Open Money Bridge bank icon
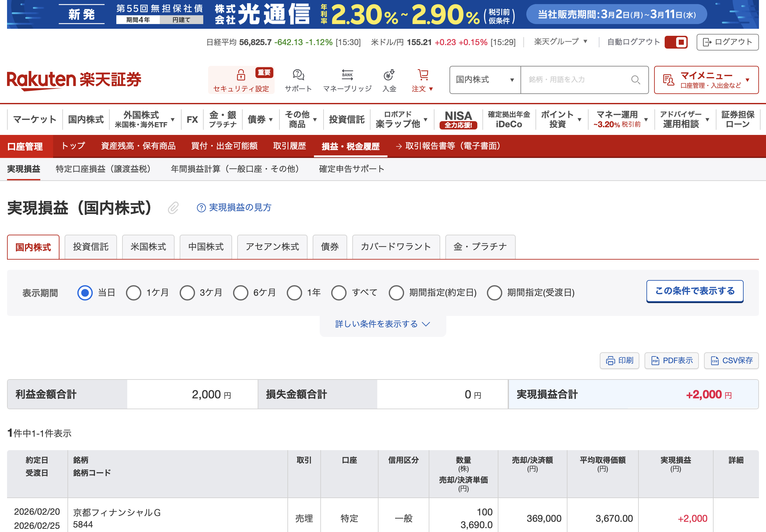This screenshot has width=766, height=532. tap(347, 75)
